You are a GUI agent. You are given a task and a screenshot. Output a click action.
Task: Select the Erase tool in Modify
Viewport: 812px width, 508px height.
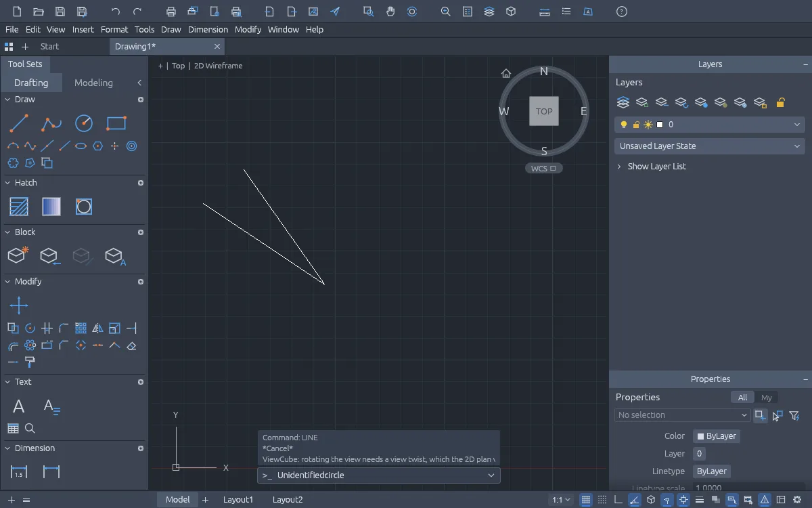[132, 345]
